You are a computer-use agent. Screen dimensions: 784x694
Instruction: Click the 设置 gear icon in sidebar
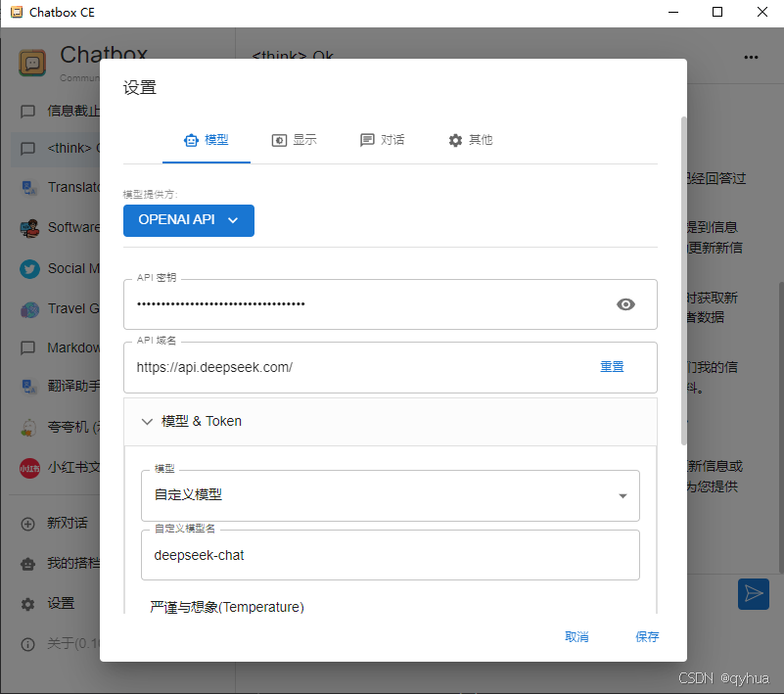tap(27, 604)
